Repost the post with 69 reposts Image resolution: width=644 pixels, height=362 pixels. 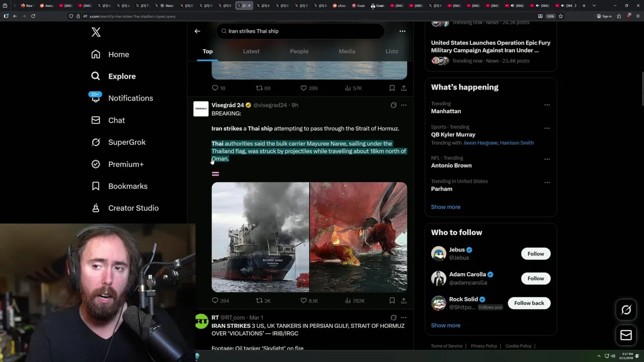tap(263, 88)
